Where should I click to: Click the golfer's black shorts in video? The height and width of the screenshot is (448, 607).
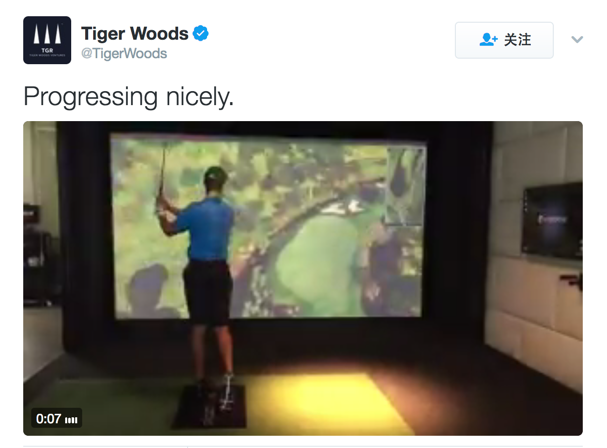pyautogui.click(x=207, y=291)
